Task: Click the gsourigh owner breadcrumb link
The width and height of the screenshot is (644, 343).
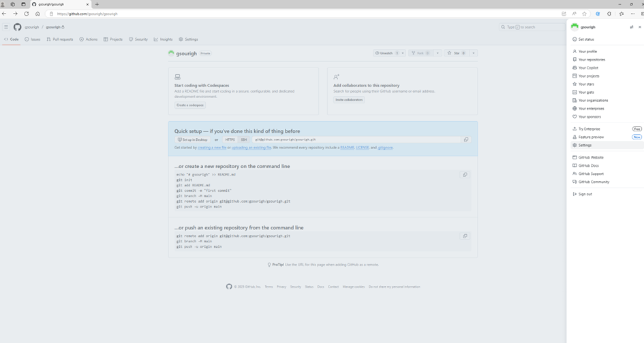Action: click(x=31, y=27)
